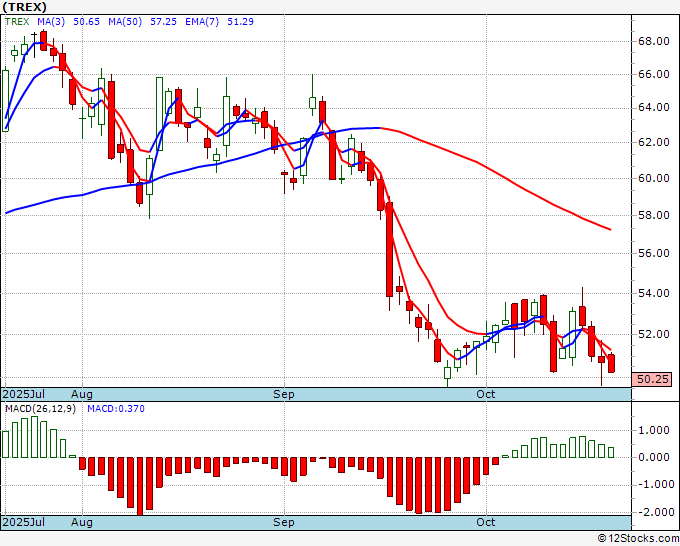Image resolution: width=680 pixels, height=546 pixels.
Task: Click Sep on price chart date axis
Action: [284, 394]
